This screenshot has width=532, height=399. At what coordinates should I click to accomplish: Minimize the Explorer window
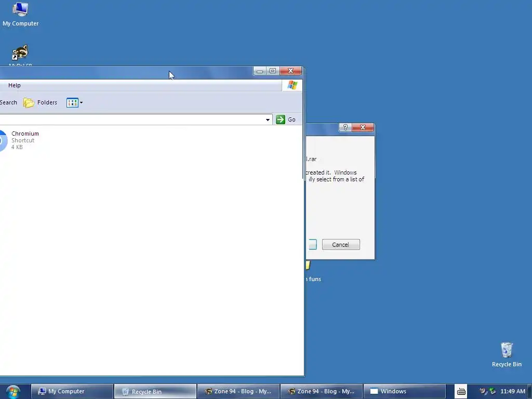[260, 71]
